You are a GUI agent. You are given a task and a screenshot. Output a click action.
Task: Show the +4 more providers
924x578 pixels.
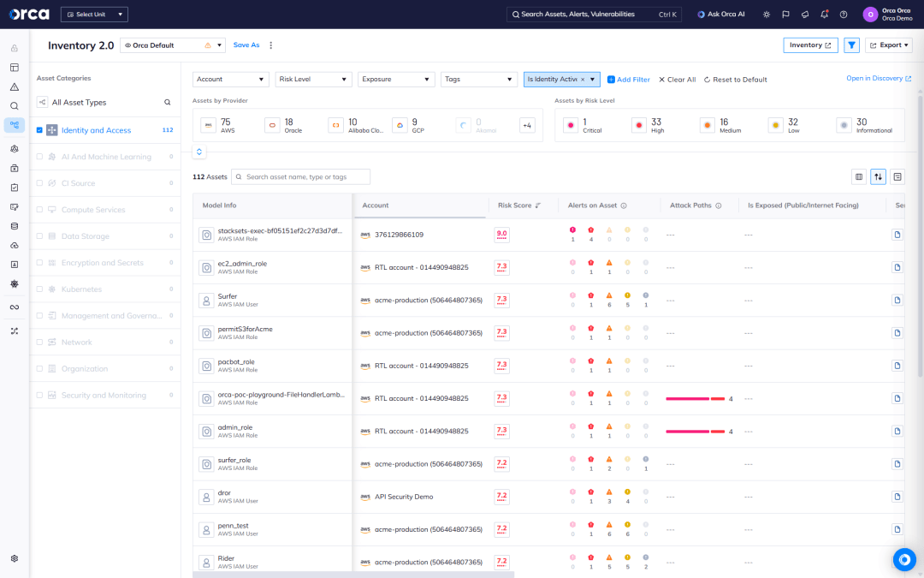tap(527, 125)
